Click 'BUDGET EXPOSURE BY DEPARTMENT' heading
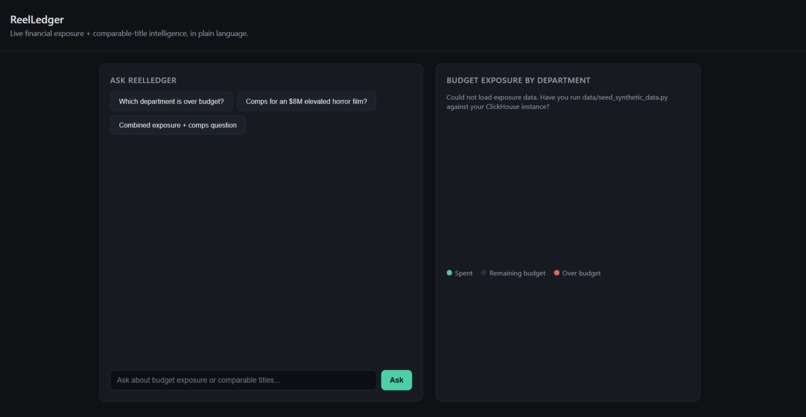 (518, 81)
